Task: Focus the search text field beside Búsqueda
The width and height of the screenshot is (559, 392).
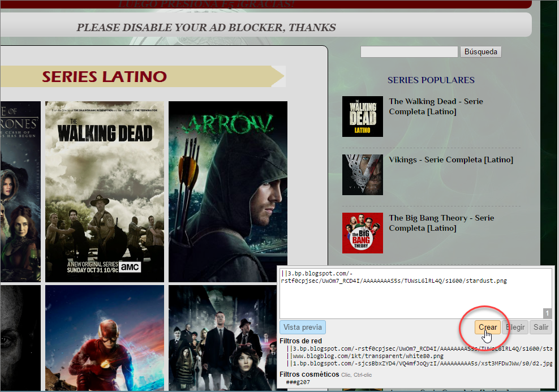Action: pyautogui.click(x=409, y=51)
